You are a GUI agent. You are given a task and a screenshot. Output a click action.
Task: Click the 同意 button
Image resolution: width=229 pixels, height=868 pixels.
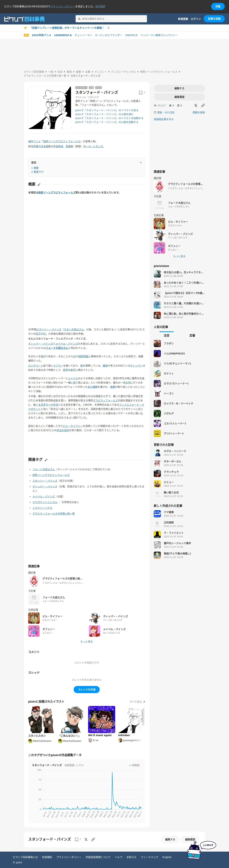[218, 6]
